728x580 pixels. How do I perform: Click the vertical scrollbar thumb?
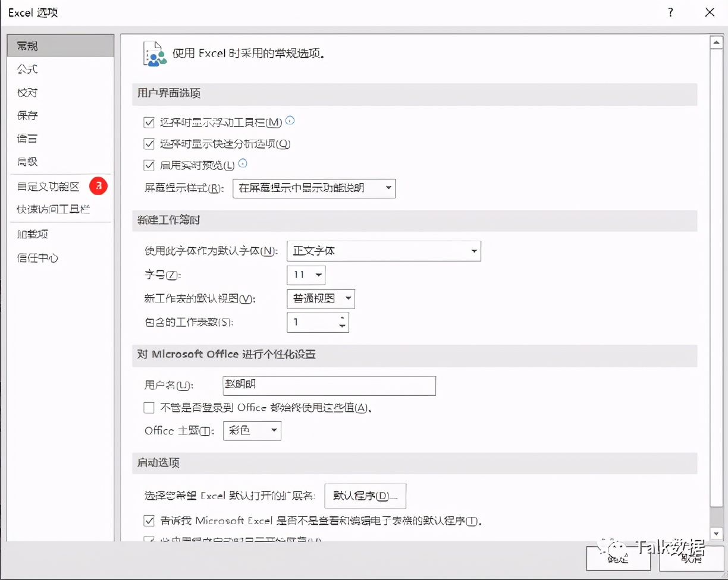click(716, 279)
